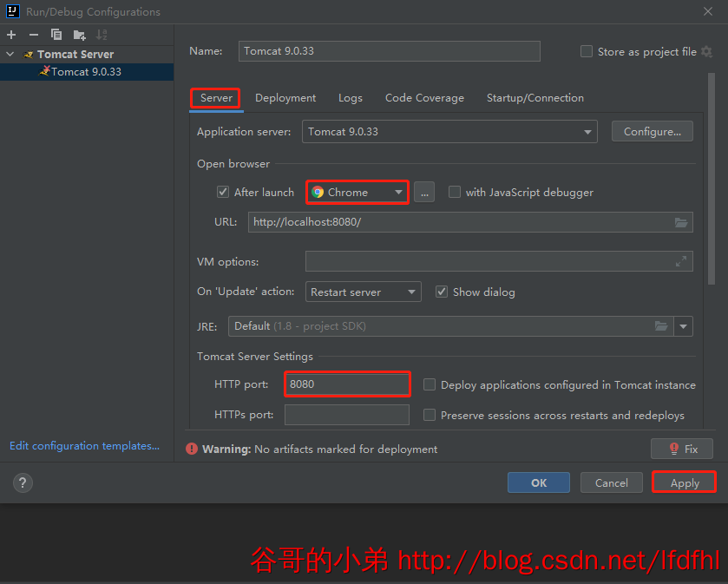Check Deploy applications configured in Tomcat instance

(x=429, y=384)
